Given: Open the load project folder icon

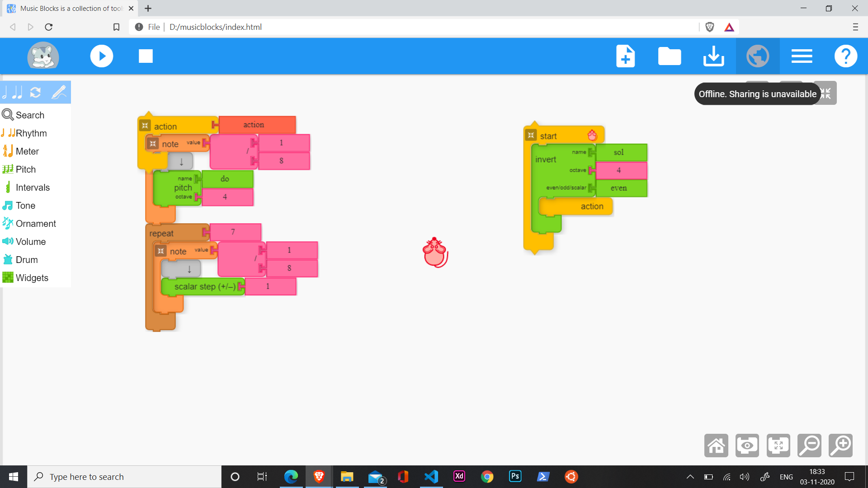Looking at the screenshot, I should coord(669,56).
